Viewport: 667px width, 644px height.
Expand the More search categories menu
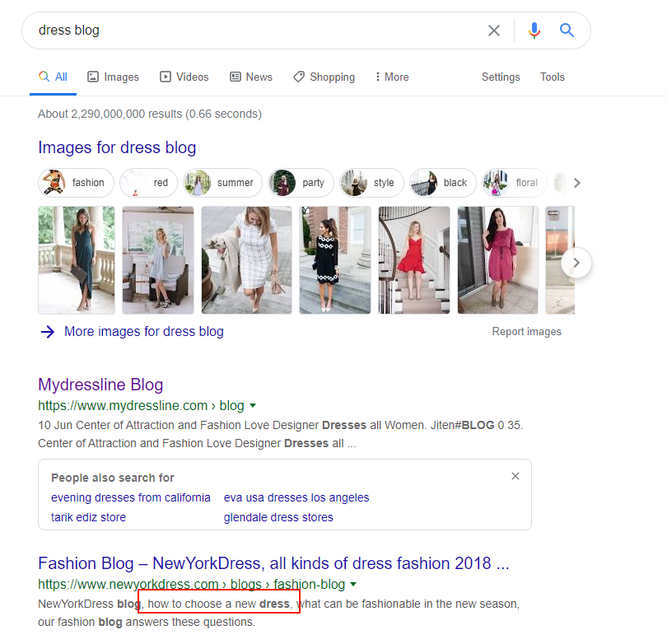392,77
